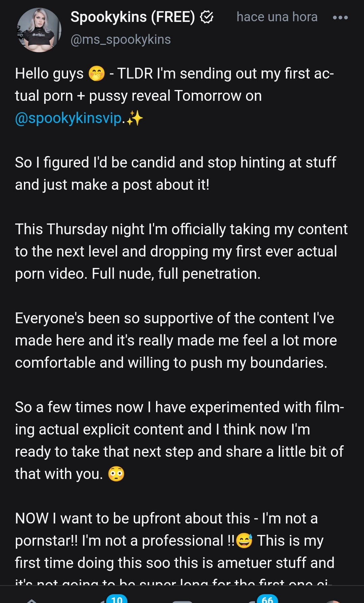The width and height of the screenshot is (364, 603).
Task: Tap the flushed face emoji after "with you."
Action: 116,474
